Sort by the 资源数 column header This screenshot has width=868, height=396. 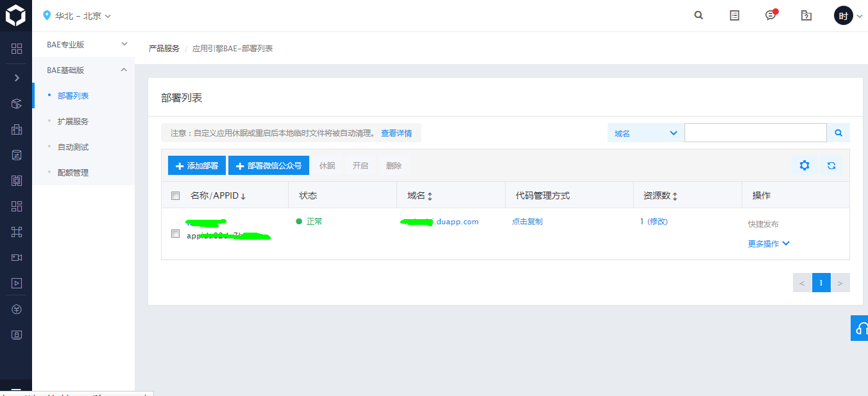point(660,195)
